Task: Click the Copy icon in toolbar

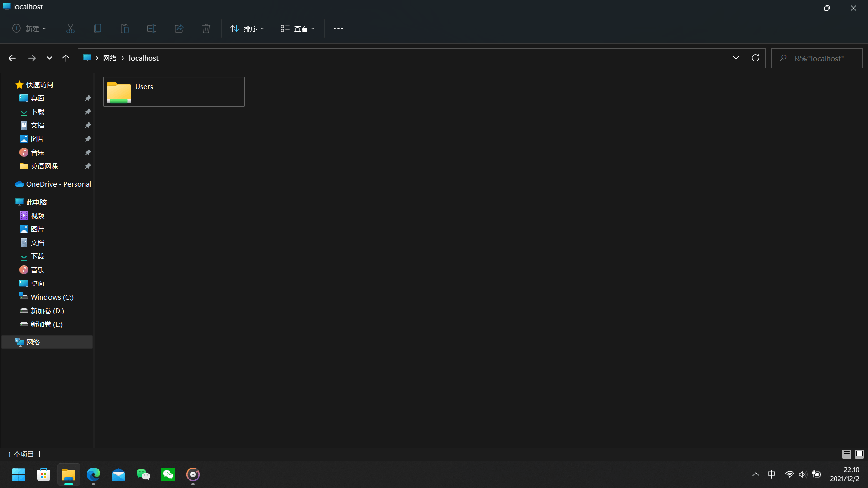Action: (98, 28)
